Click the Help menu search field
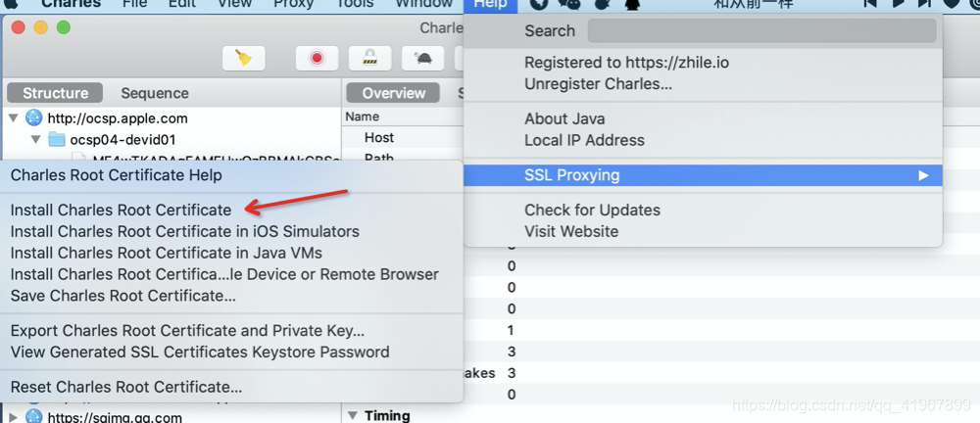Viewport: 980px width, 423px height. click(761, 30)
